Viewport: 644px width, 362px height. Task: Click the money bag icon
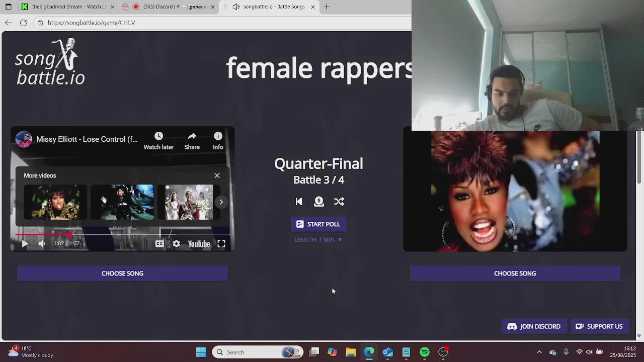tap(319, 202)
